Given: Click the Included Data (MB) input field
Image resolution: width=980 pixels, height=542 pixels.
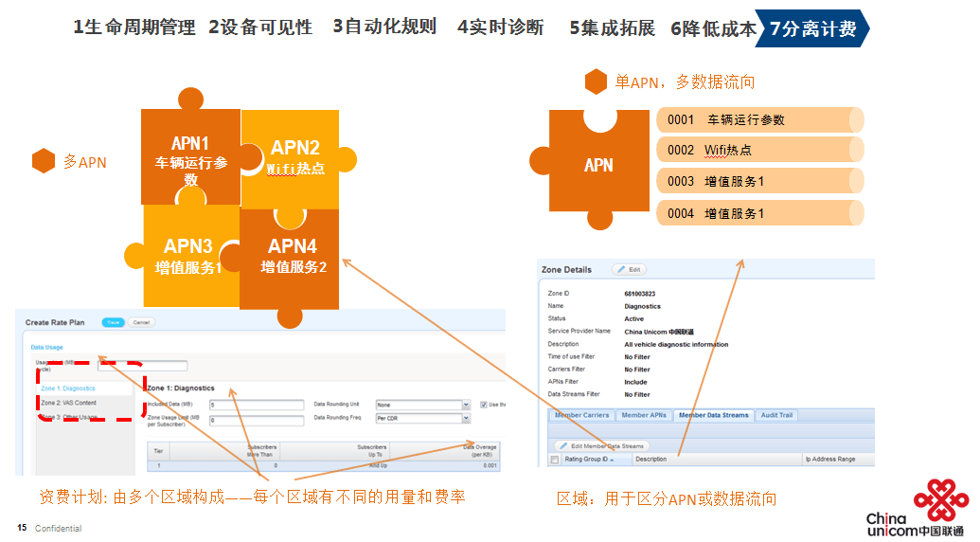Looking at the screenshot, I should (256, 405).
